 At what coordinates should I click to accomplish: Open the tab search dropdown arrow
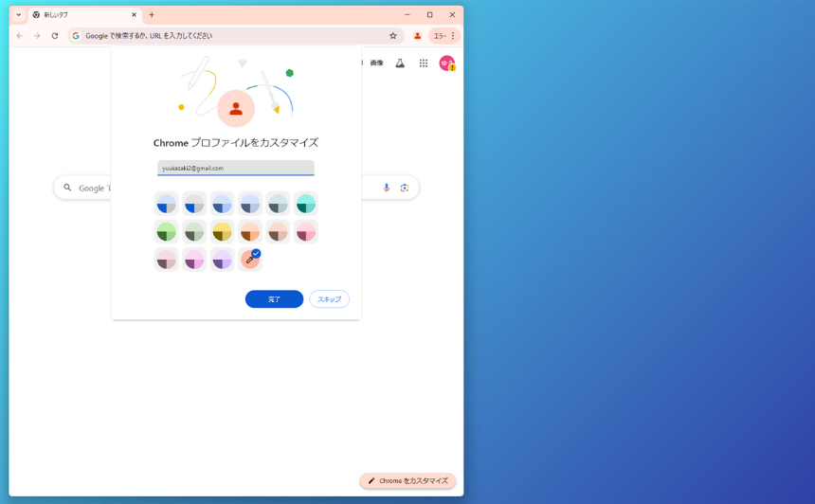pyautogui.click(x=18, y=15)
